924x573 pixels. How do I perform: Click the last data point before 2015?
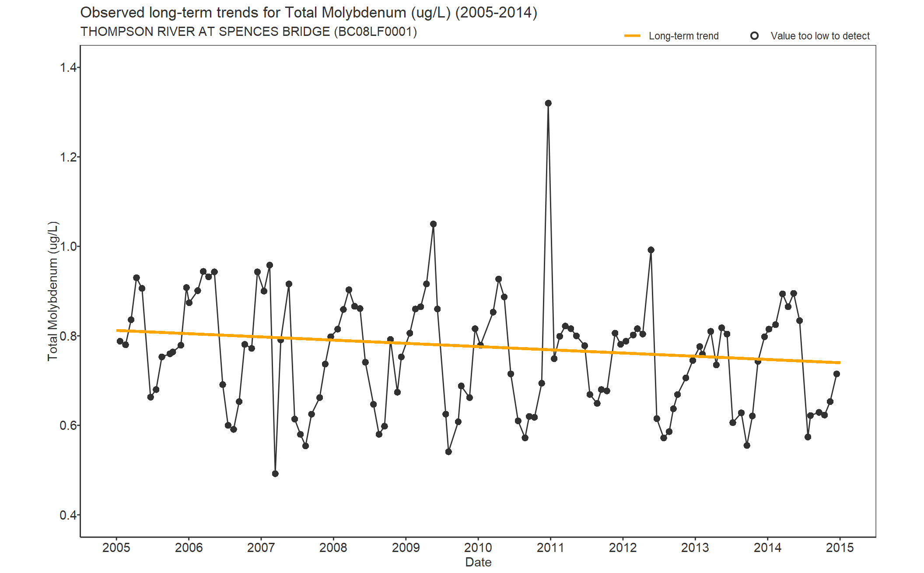(x=836, y=374)
